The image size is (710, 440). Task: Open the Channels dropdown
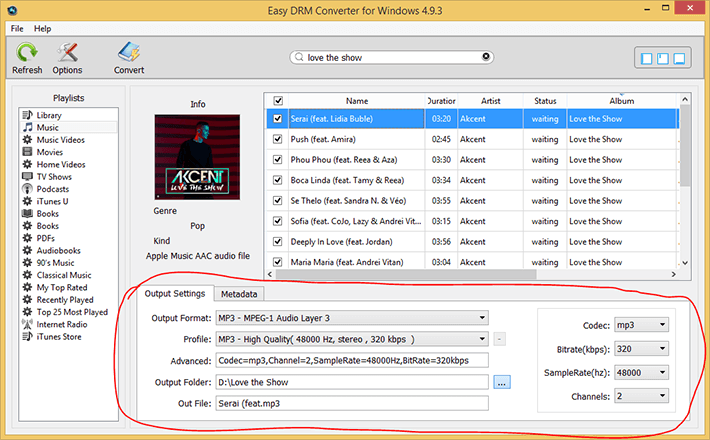(641, 396)
